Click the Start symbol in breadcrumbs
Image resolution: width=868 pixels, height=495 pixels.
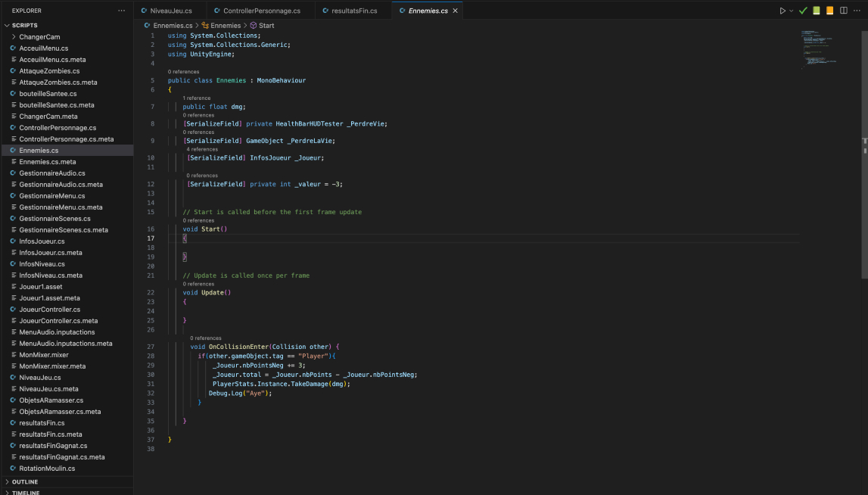[x=266, y=26]
